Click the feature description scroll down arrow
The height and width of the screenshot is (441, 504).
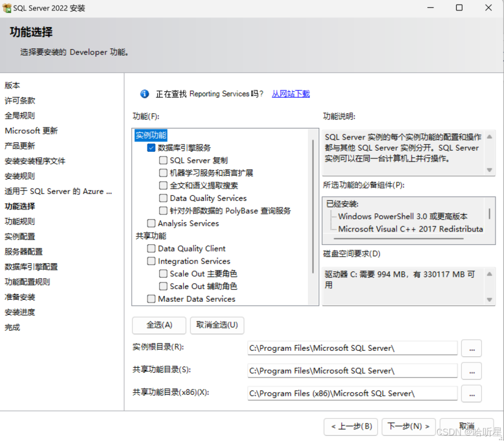[x=489, y=170]
